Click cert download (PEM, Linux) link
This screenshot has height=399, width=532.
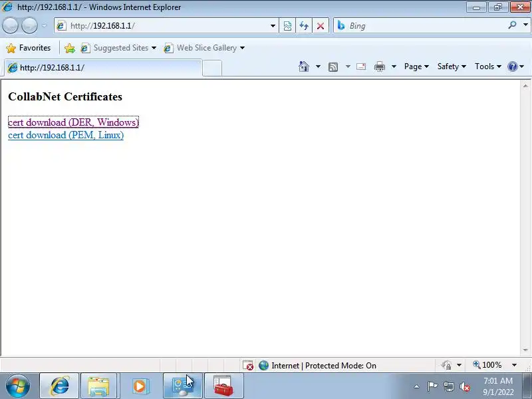pyautogui.click(x=66, y=135)
